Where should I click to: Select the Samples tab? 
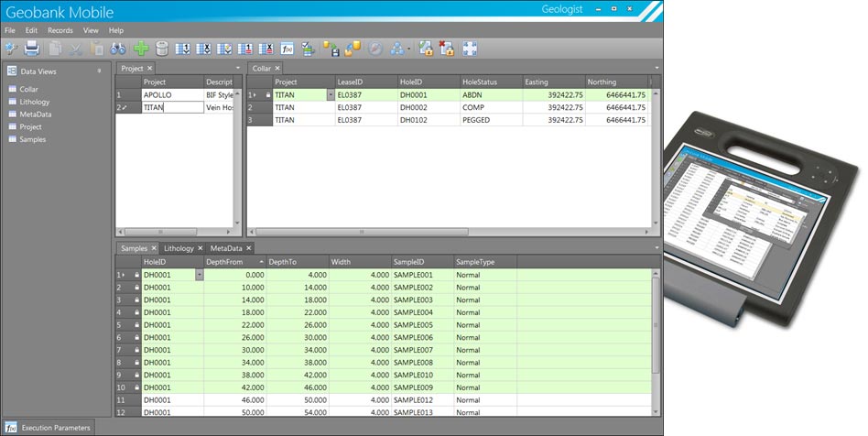pos(134,248)
